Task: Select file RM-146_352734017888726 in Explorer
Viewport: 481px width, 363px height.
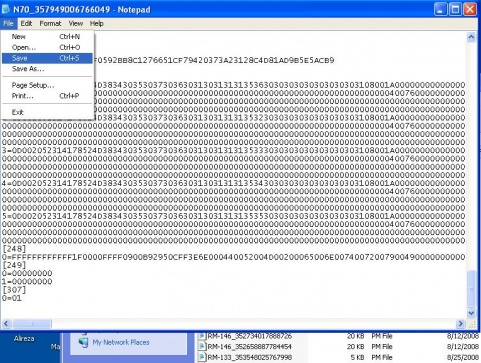Action: pyautogui.click(x=249, y=336)
